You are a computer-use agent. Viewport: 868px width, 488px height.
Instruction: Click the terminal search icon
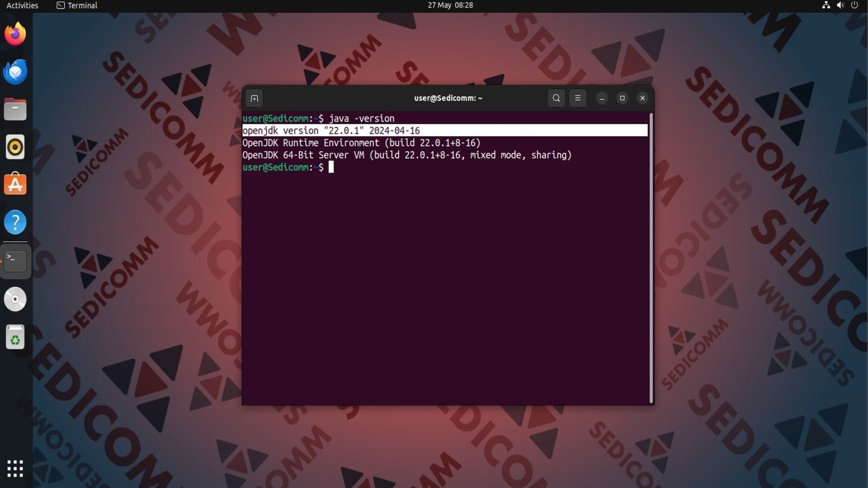pos(556,98)
